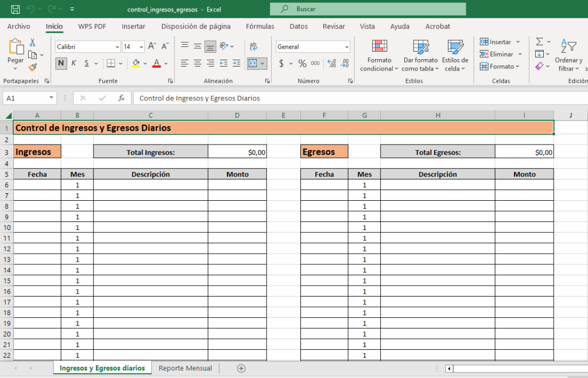The image size is (588, 378).
Task: Click the Buscar search box
Action: 367,9
